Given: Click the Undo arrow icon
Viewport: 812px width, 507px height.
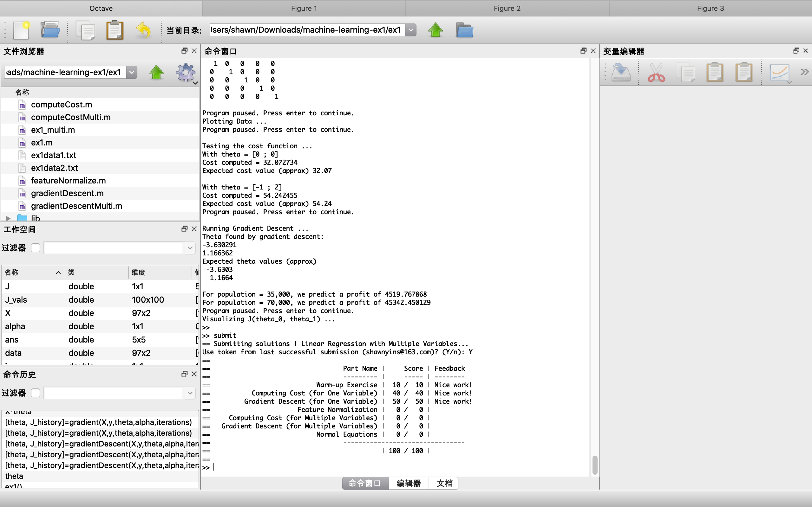Looking at the screenshot, I should pos(144,30).
